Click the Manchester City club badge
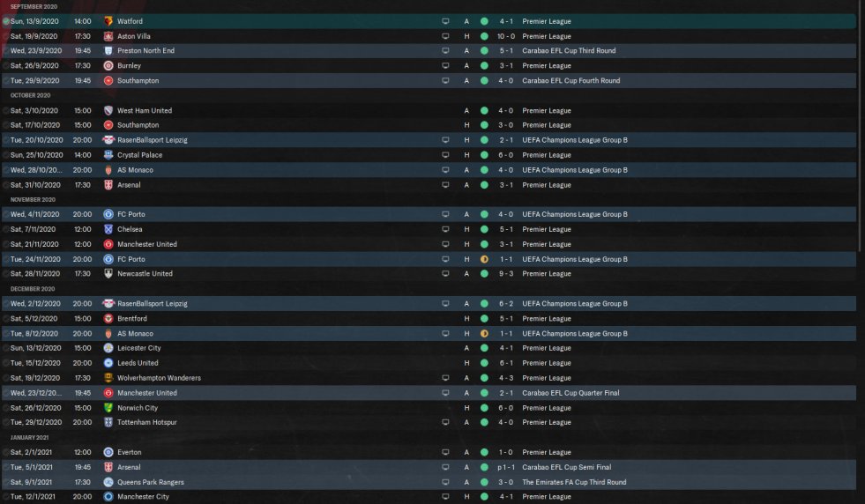The height and width of the screenshot is (504, 865). [x=108, y=497]
